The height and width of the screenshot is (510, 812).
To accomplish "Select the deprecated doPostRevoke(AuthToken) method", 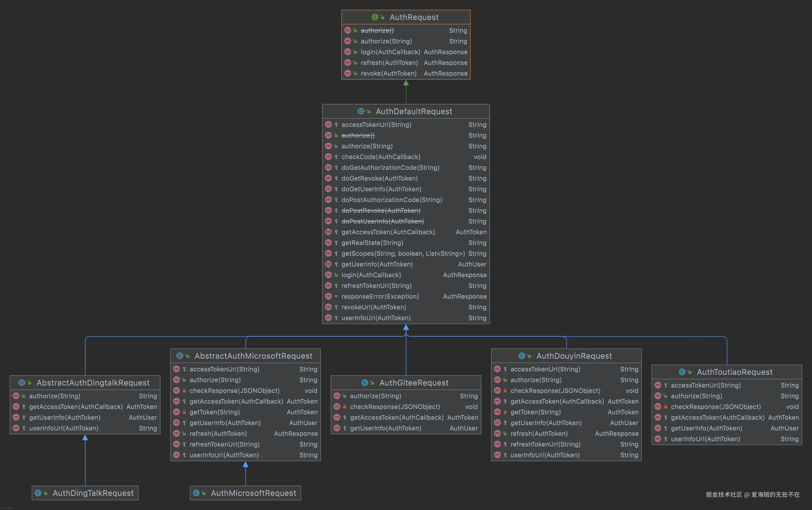I will (x=381, y=211).
